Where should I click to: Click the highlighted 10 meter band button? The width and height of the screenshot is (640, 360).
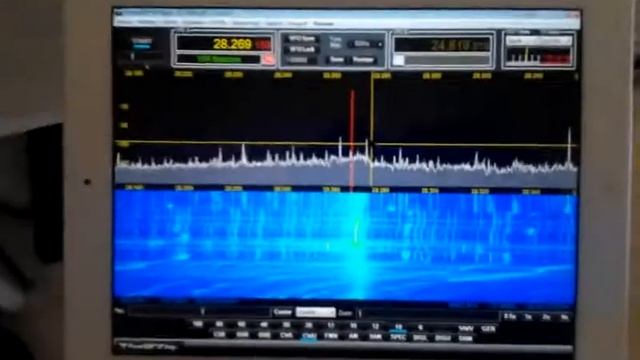coord(398,327)
